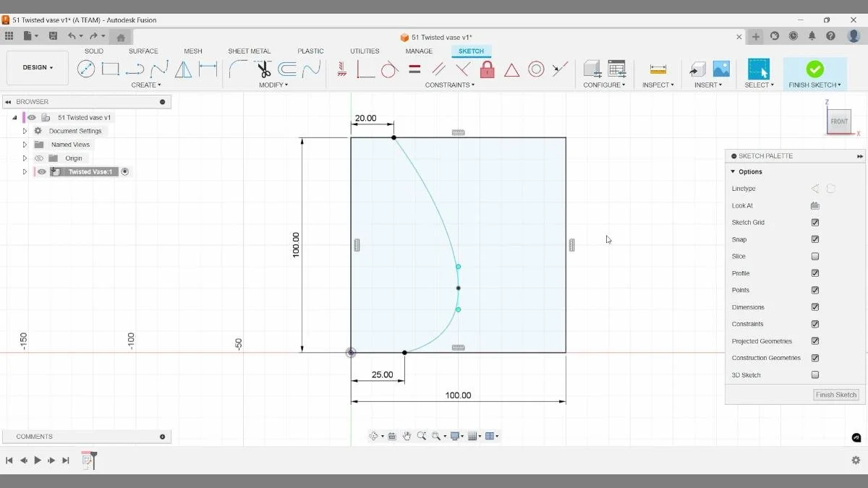Toggle the Projected Geometries checkbox

point(815,341)
